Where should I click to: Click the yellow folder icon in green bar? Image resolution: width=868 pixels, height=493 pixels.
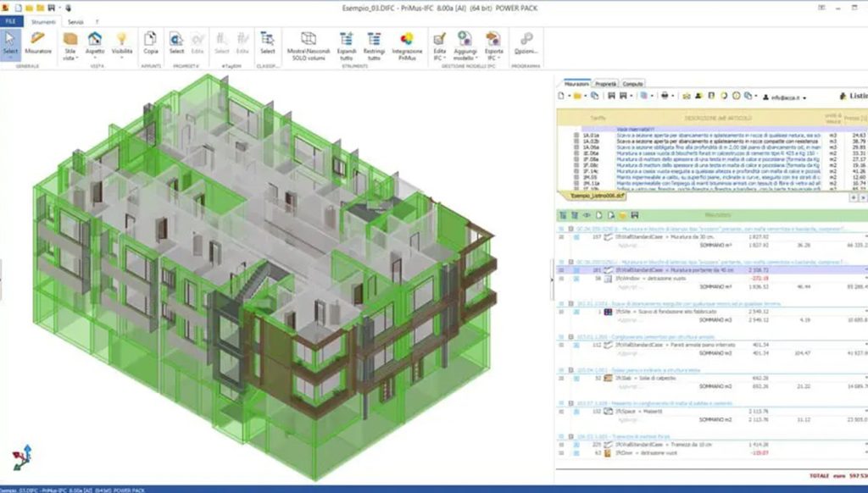tap(622, 215)
